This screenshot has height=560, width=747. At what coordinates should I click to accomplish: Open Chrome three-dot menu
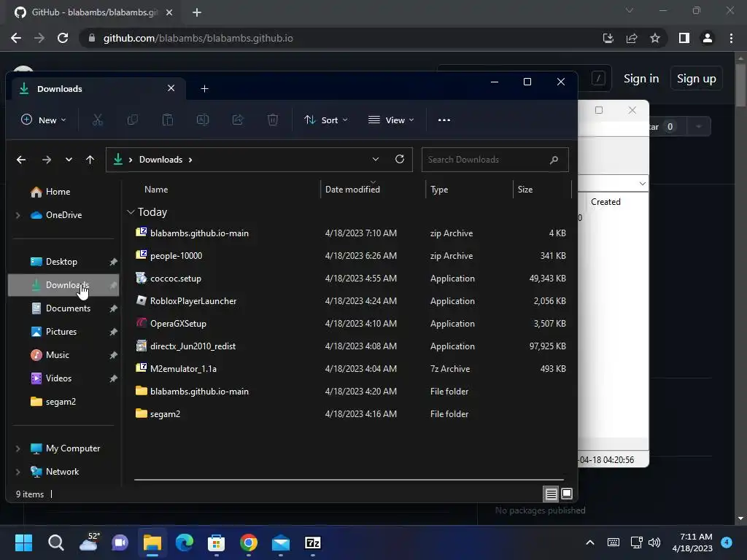731,38
